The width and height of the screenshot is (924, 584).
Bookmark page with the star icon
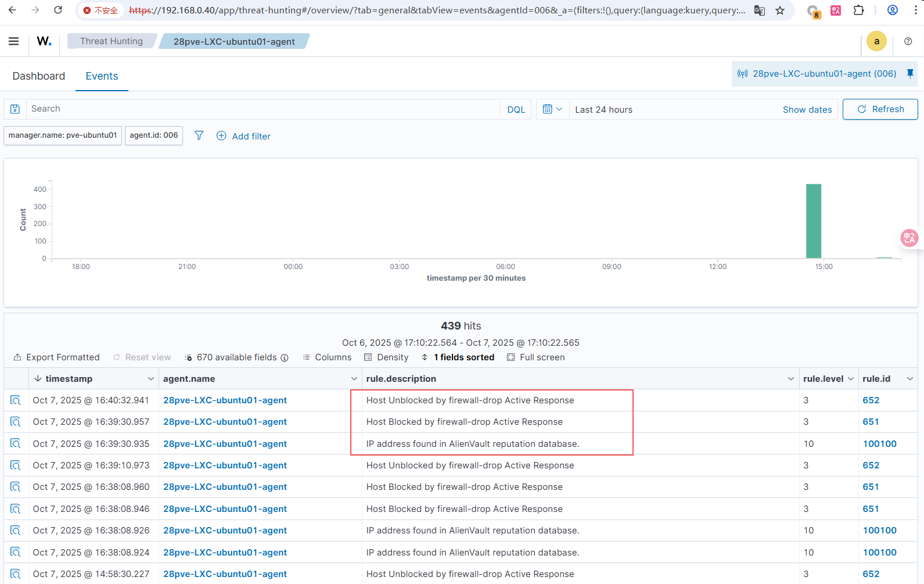click(x=780, y=10)
